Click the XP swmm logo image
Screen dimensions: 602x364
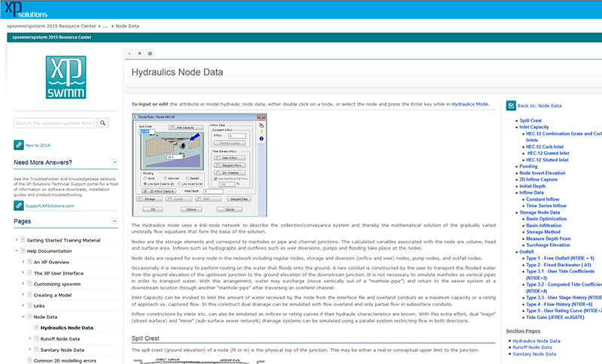[65, 77]
